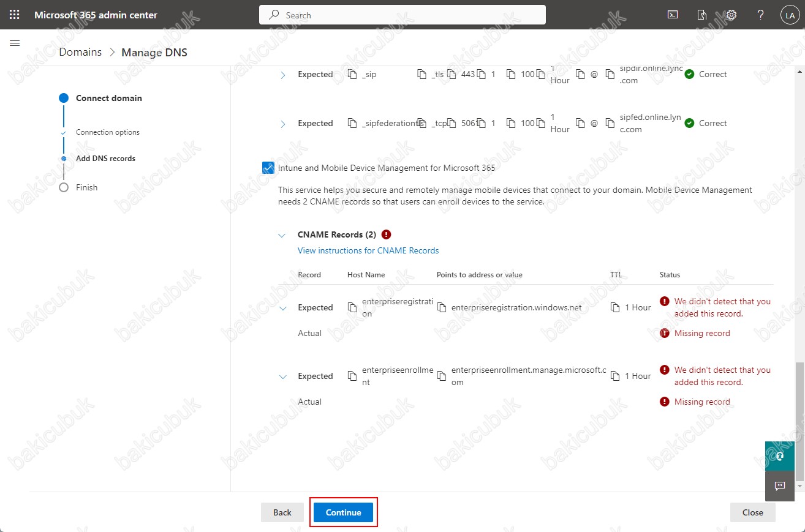Image resolution: width=805 pixels, height=532 pixels.
Task: Click the vertical scrollbar thumb
Action: (801, 422)
